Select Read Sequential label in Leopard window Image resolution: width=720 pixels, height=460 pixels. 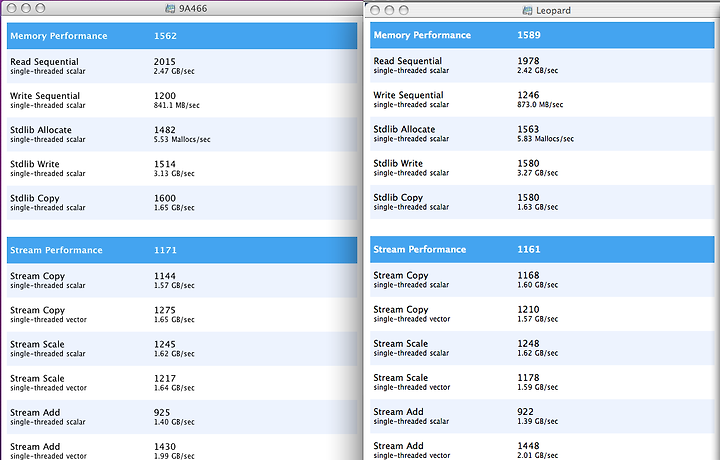tap(408, 61)
